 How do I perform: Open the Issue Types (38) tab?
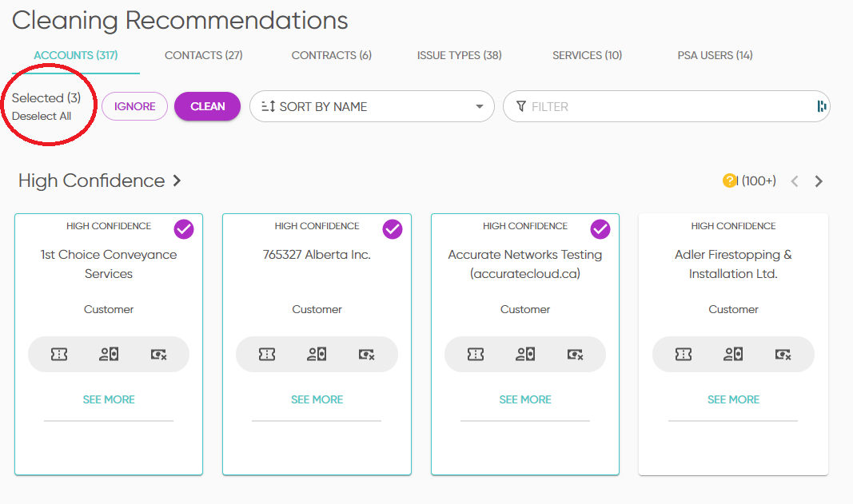[459, 55]
